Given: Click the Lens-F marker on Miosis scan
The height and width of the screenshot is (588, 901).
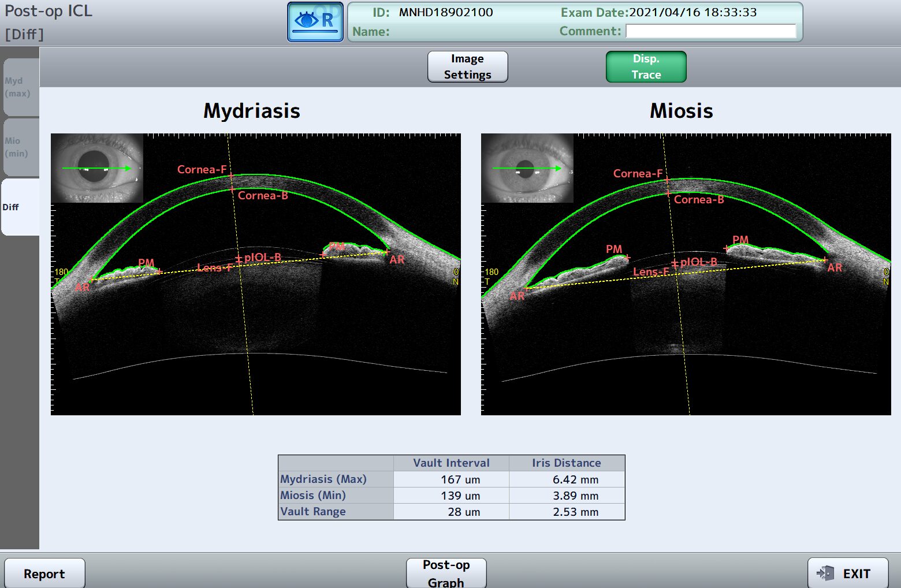Looking at the screenshot, I should (676, 273).
